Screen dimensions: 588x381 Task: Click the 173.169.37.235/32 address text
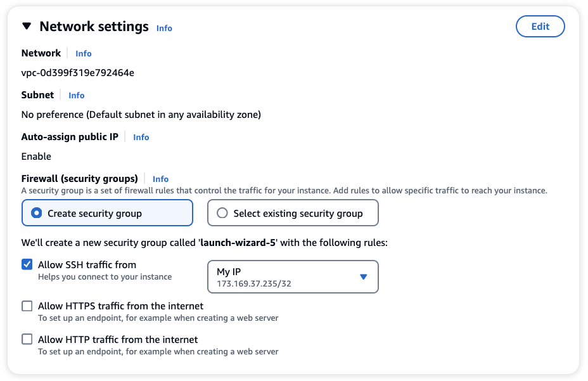(254, 283)
